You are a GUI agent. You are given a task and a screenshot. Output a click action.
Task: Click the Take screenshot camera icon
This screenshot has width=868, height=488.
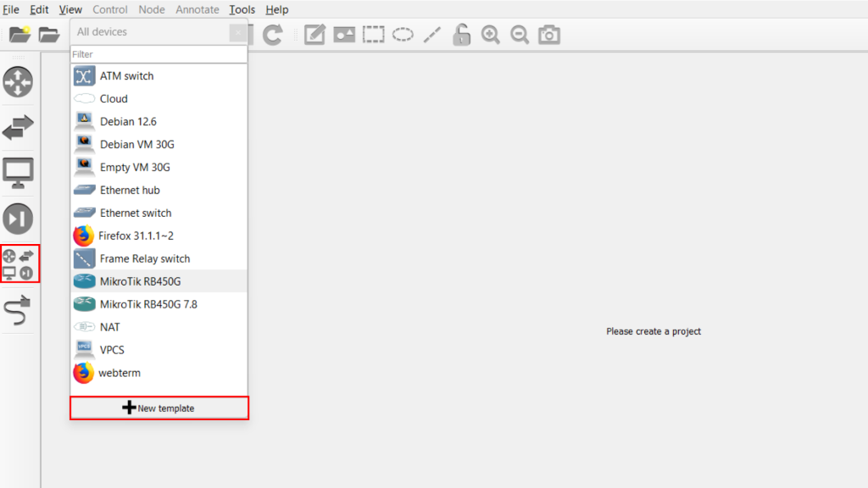[549, 35]
